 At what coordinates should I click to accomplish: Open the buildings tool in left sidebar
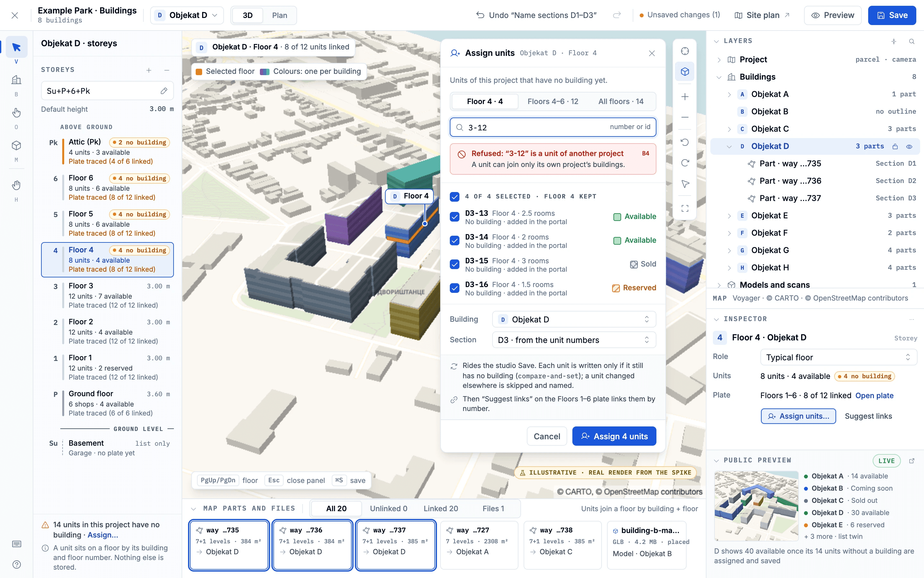coord(16,80)
